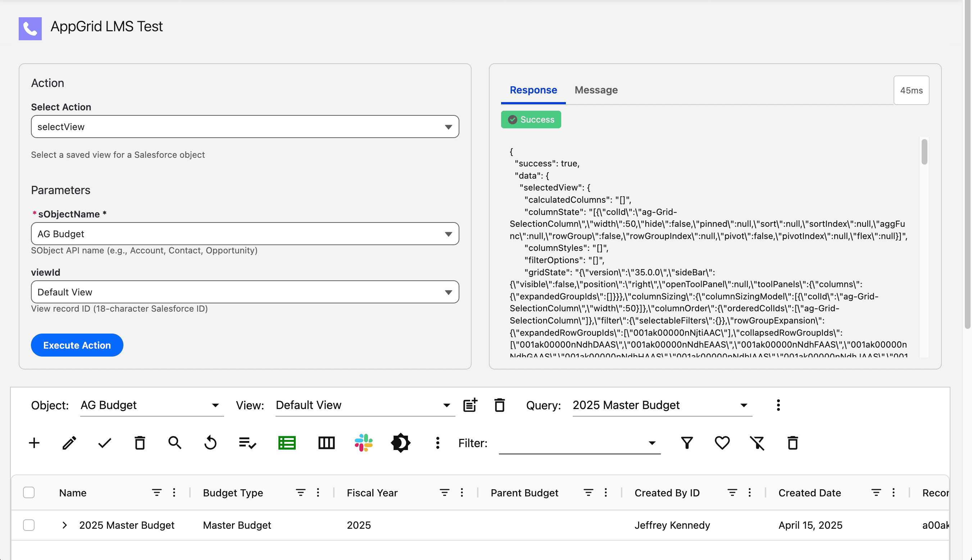The image size is (972, 560).
Task: Select the 2025 Master Budget row checkbox
Action: click(29, 525)
